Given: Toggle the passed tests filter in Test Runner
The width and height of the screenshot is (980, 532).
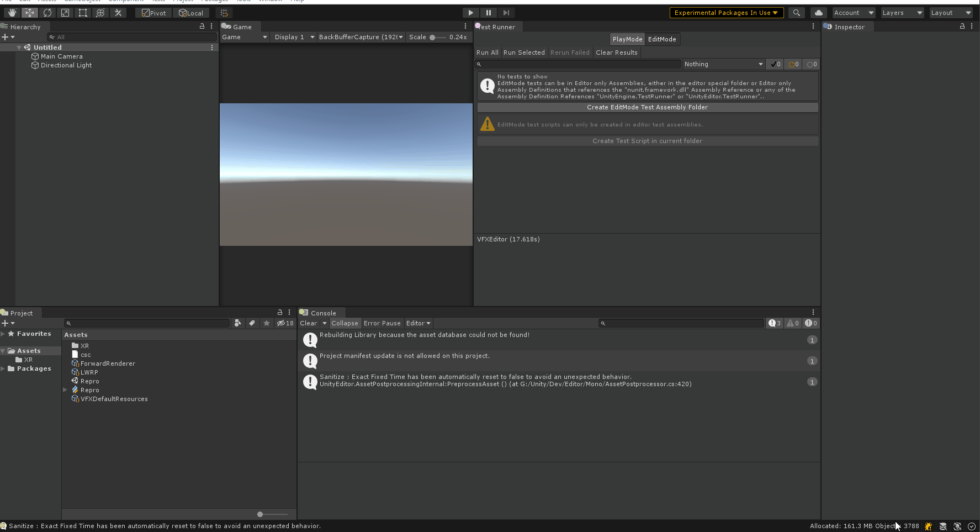Looking at the screenshot, I should click(x=776, y=64).
